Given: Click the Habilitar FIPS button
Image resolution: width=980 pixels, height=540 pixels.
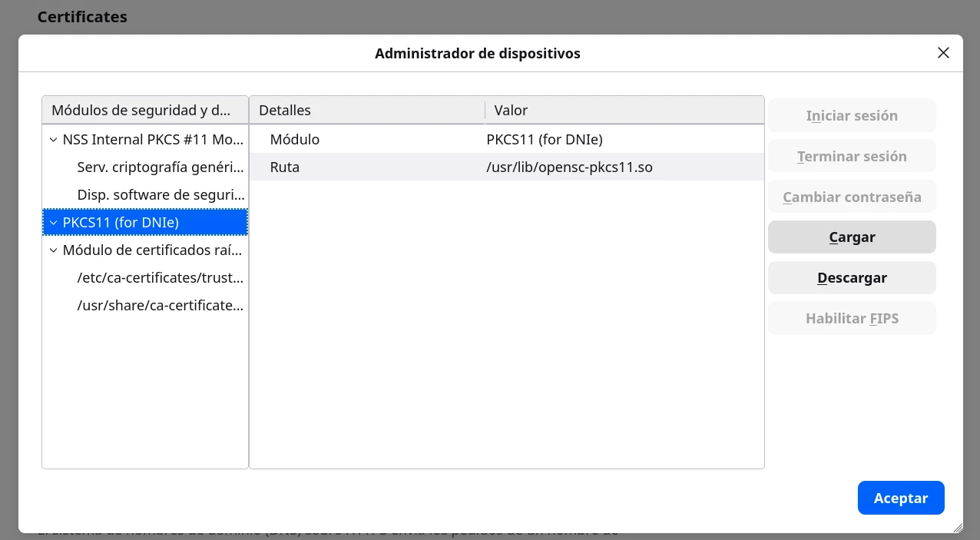Looking at the screenshot, I should coord(852,318).
